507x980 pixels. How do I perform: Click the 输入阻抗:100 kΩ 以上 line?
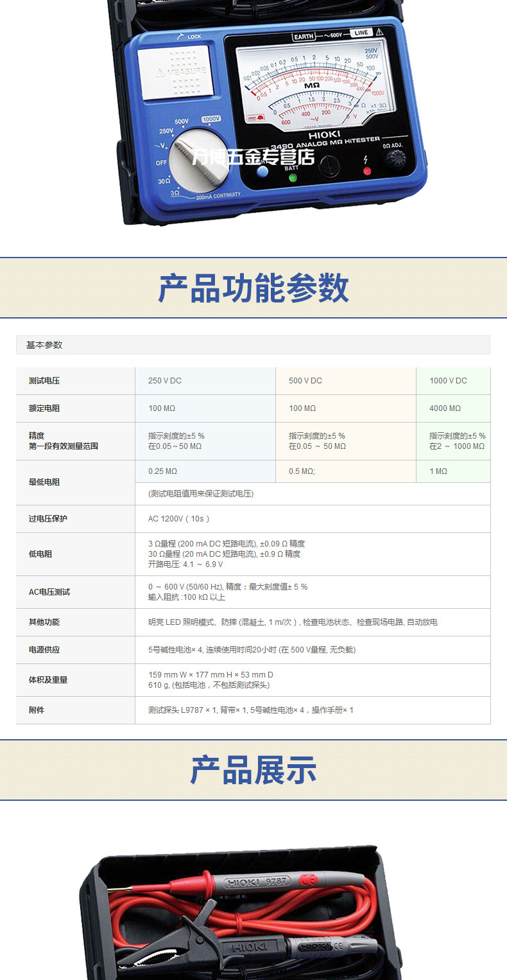[187, 597]
